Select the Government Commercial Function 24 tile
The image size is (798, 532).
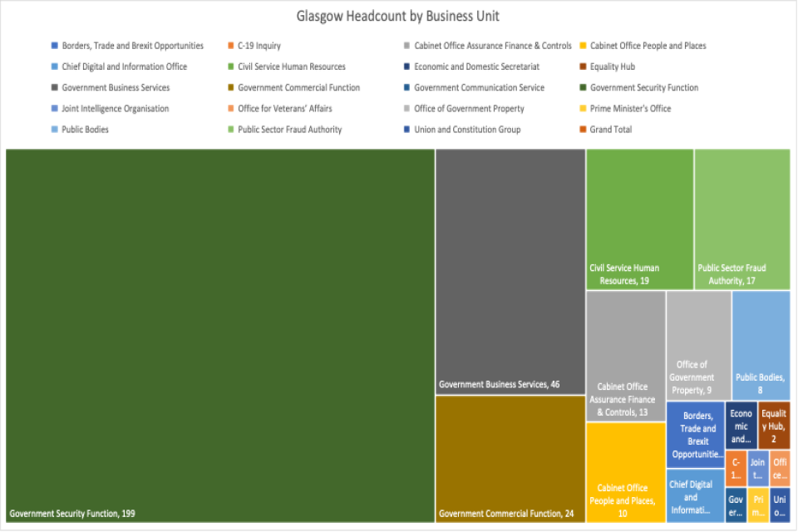[x=510, y=458]
